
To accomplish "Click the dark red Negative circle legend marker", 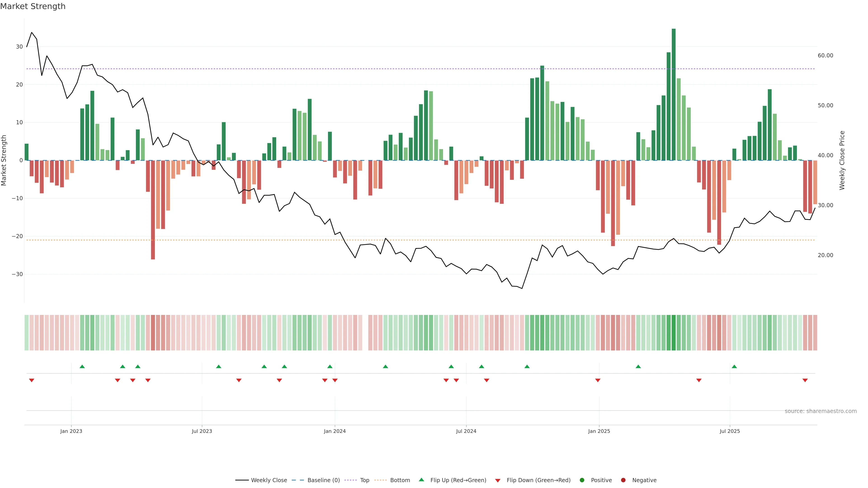I will [x=623, y=480].
